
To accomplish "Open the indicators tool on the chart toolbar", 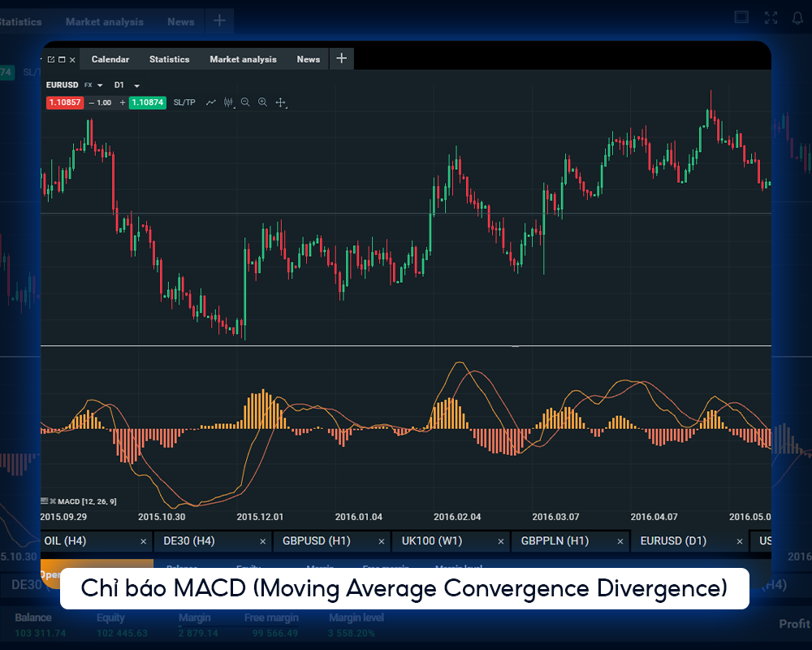I will click(229, 102).
